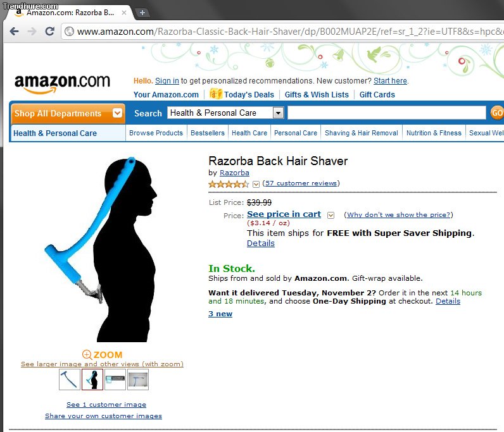Close the Amazon.com Razorba tab

coord(123,13)
